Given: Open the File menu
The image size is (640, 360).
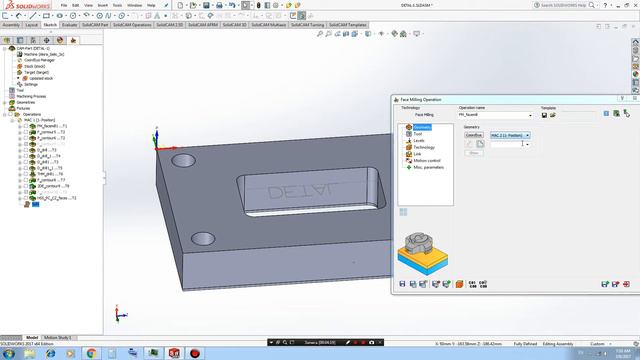Looking at the screenshot, I should tap(64, 5).
